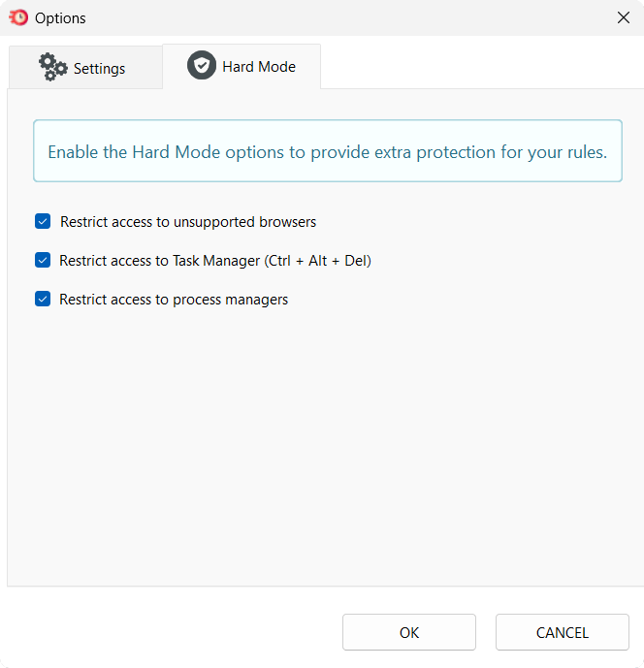Disable the process managers restriction checkbox

[43, 300]
